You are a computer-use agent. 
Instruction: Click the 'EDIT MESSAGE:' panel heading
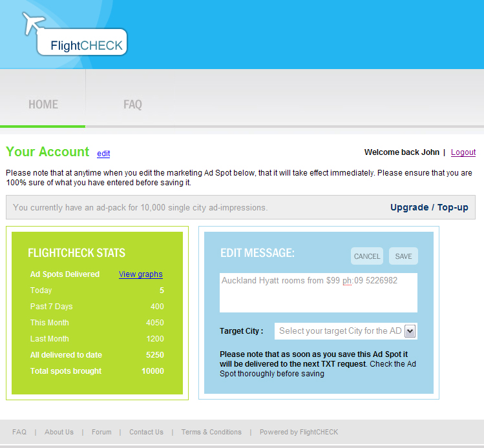click(257, 253)
